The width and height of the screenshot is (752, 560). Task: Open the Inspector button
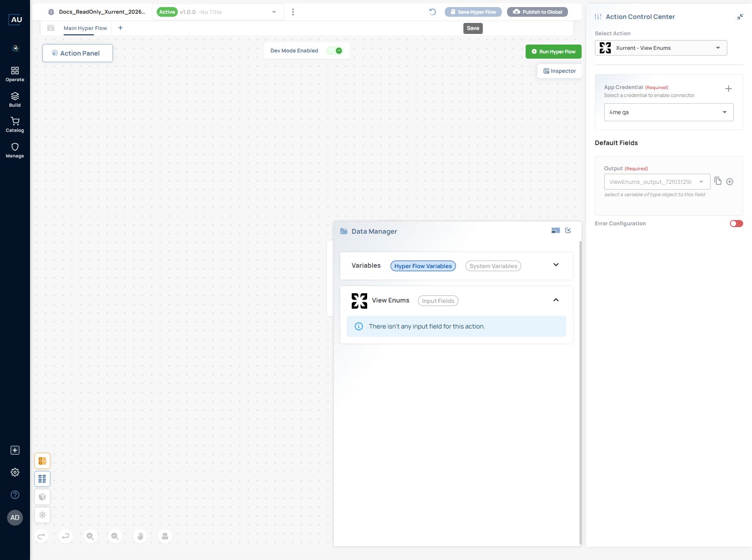click(560, 71)
